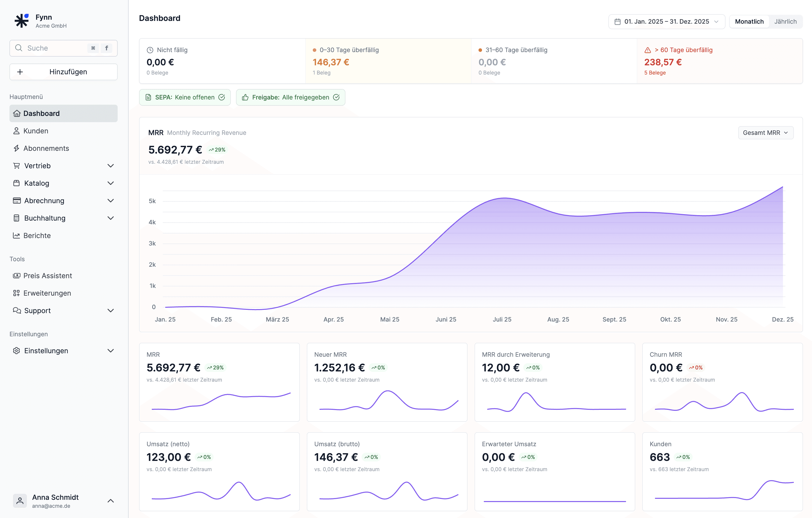Viewport: 812px width, 518px height.
Task: Click the Abonnements lightning bolt icon
Action: coord(16,148)
